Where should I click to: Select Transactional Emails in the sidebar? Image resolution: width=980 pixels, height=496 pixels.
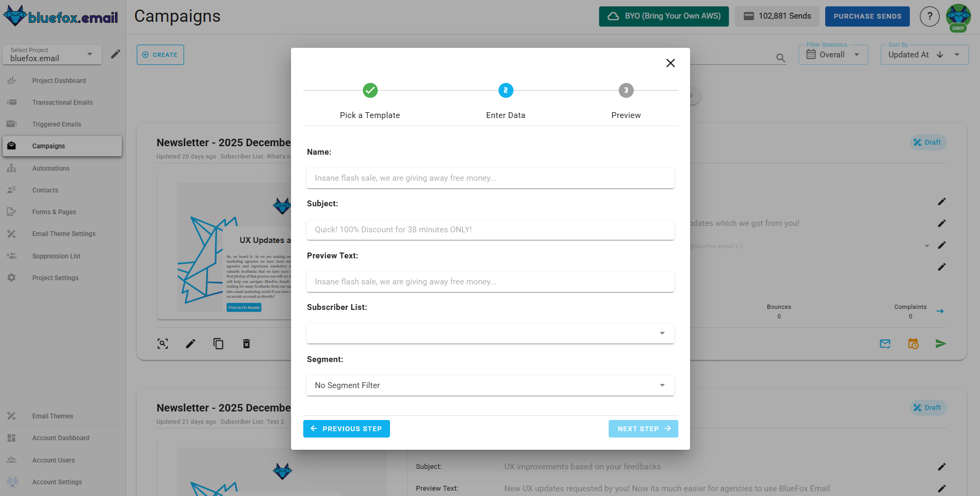coord(12,102)
